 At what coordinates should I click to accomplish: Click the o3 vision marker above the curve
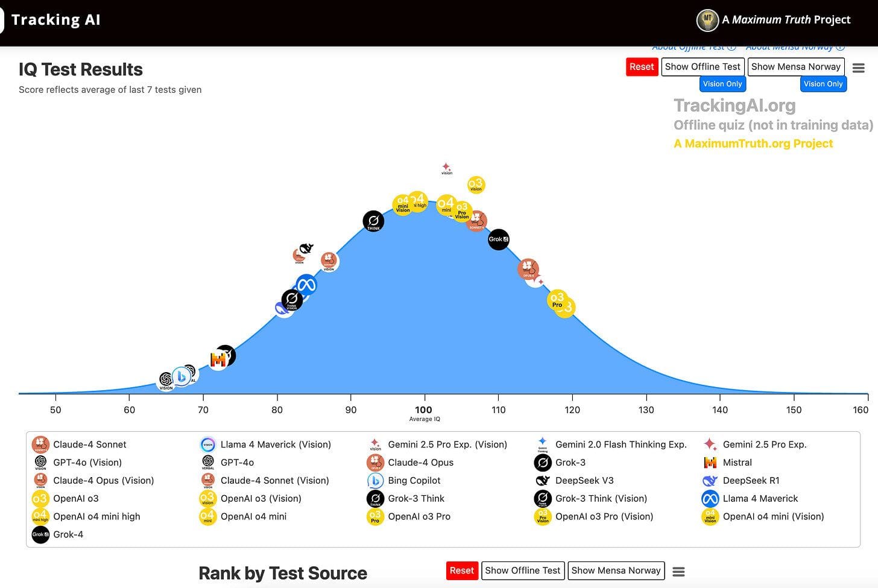pyautogui.click(x=476, y=185)
